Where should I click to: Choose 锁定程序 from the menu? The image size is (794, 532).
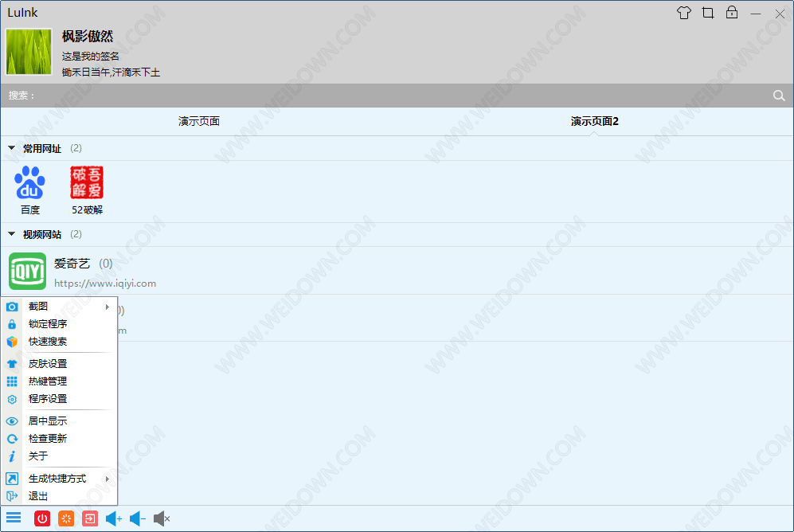click(59, 324)
